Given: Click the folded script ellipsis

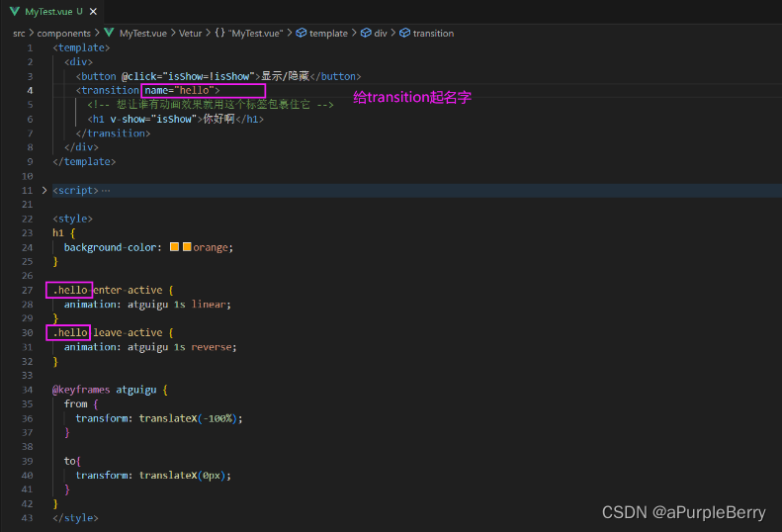Looking at the screenshot, I should coord(106,191).
